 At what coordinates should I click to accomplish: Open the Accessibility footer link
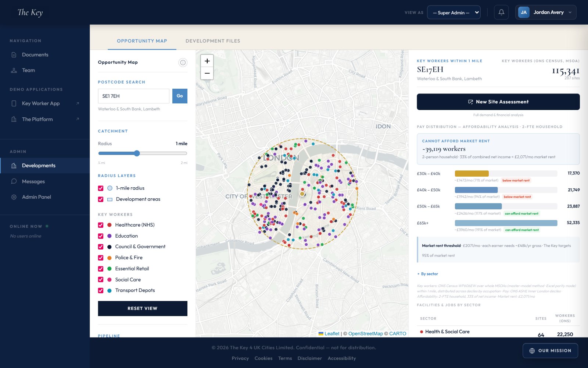pos(342,358)
